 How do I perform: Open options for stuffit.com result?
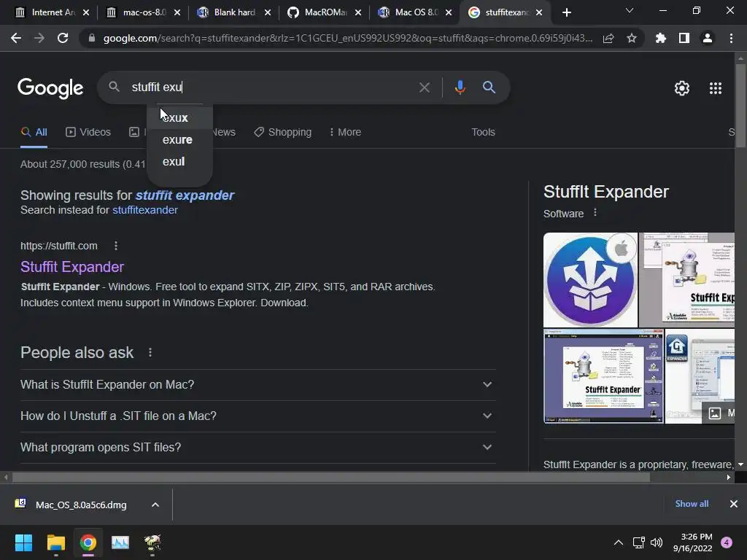click(x=116, y=246)
